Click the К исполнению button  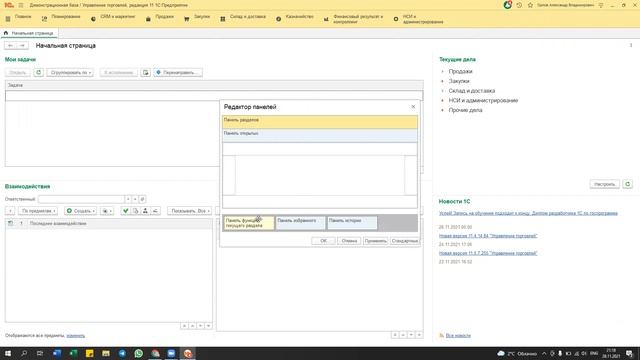pos(118,73)
